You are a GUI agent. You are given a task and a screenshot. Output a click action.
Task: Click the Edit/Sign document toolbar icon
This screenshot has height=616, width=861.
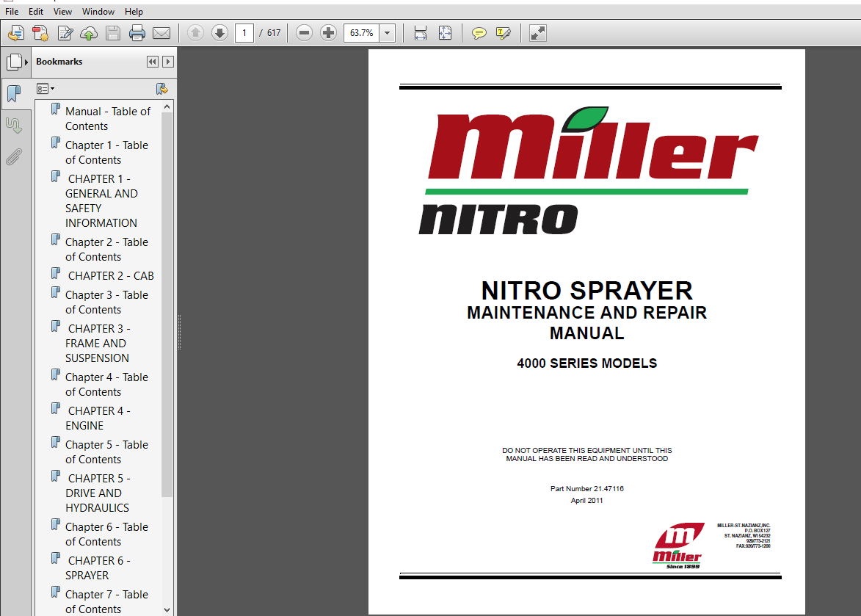65,34
